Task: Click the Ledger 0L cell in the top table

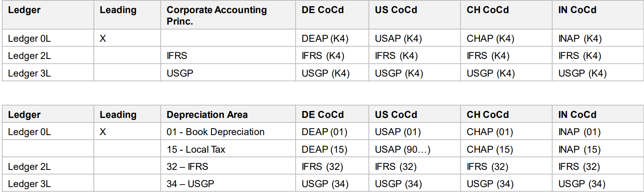Action: [x=48, y=38]
